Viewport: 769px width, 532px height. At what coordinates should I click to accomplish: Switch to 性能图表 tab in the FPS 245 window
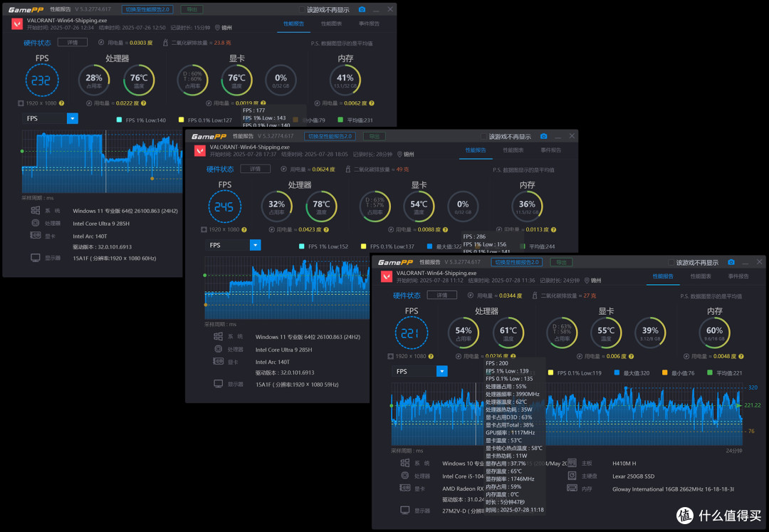[x=513, y=150]
